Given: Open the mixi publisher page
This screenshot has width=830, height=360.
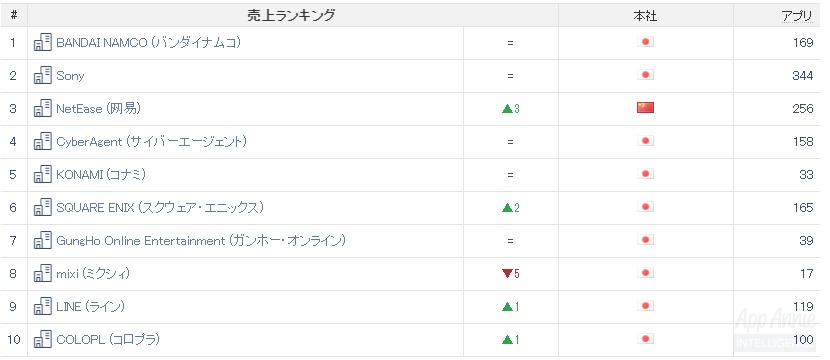Looking at the screenshot, I should click(93, 274).
